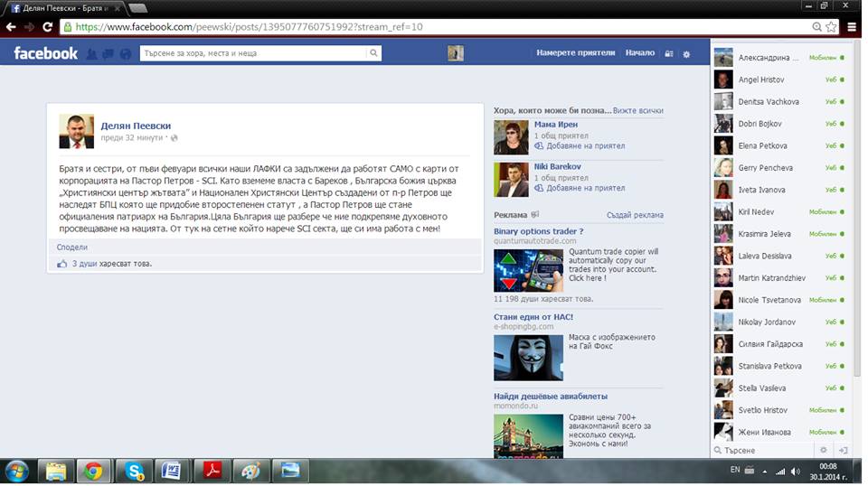
Task: Click the Facebook logo
Action: coord(46,53)
